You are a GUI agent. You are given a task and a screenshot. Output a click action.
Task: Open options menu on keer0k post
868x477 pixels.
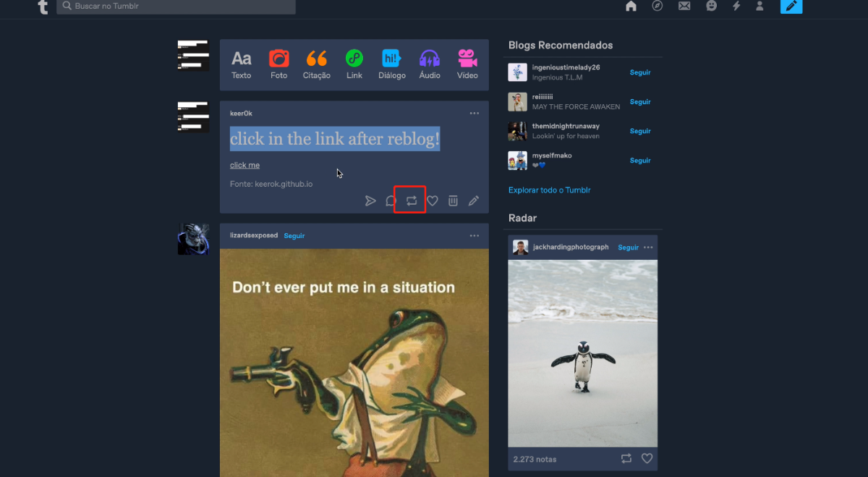pos(475,113)
